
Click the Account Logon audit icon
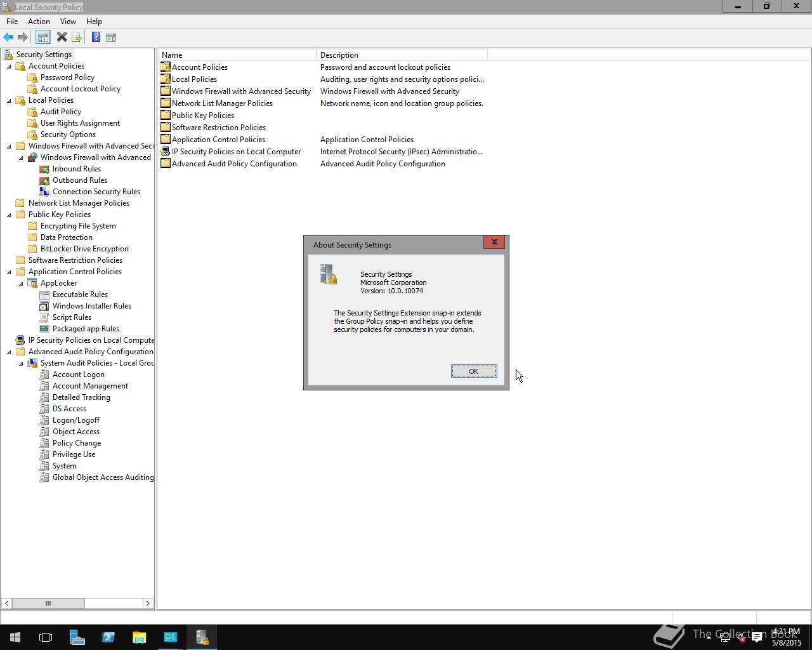(x=44, y=375)
